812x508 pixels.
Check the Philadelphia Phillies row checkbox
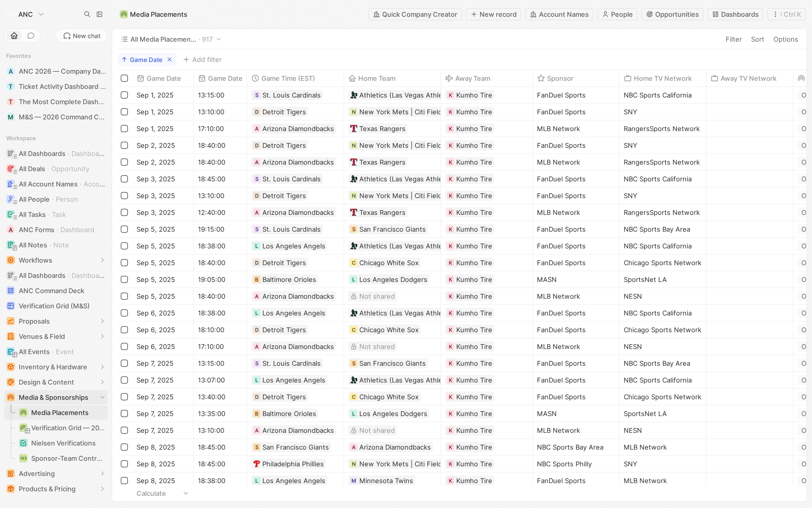click(x=125, y=464)
